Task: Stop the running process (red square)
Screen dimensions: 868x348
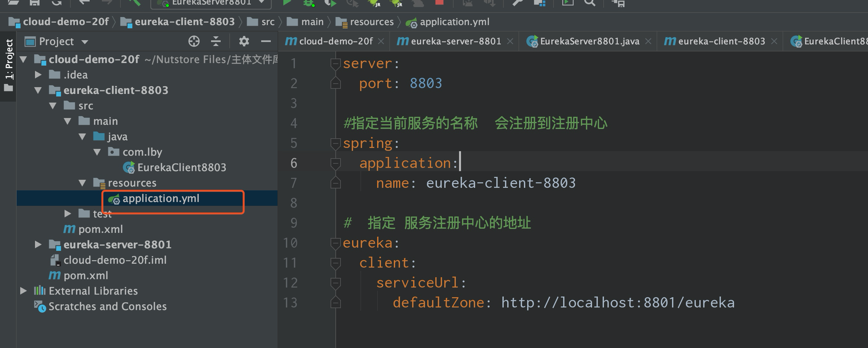Action: coord(439,2)
